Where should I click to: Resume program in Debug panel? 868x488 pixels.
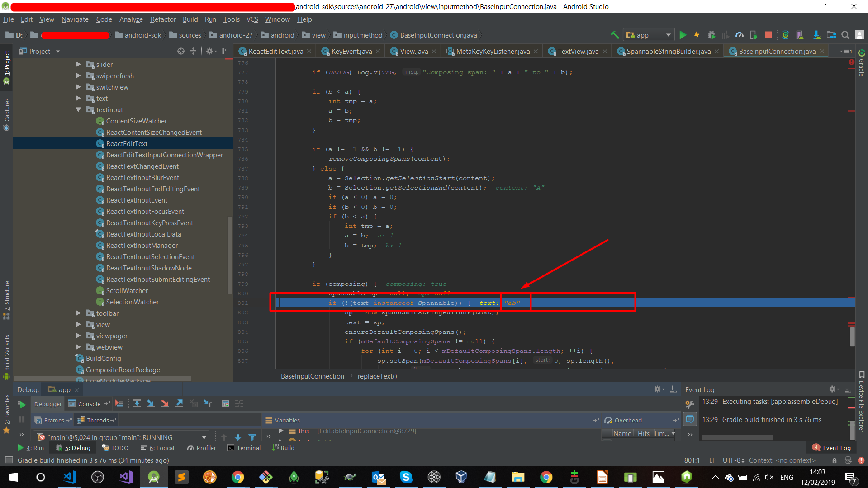click(21, 404)
